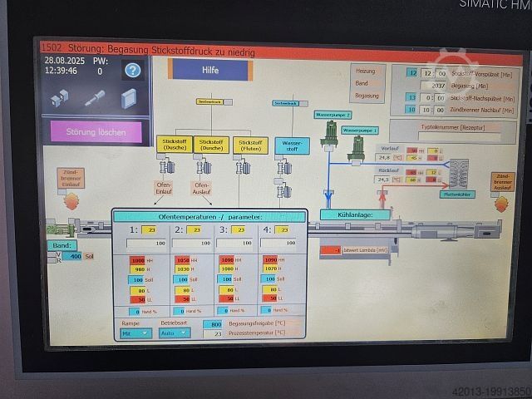This screenshot has width=532, height=399.
Task: Click zone 1 Soll temperature field
Action: [x=137, y=279]
